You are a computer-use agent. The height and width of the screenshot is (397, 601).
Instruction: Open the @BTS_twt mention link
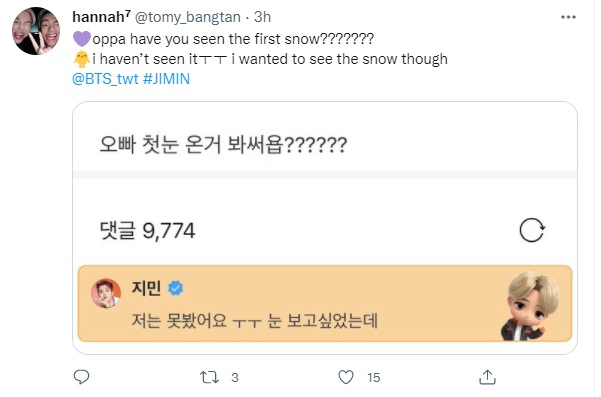click(x=105, y=79)
